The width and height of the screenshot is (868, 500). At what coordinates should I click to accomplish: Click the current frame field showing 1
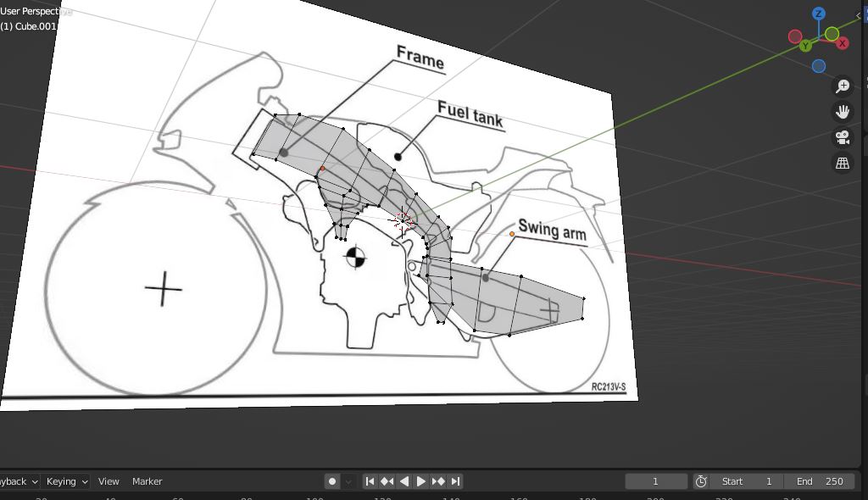tap(656, 481)
